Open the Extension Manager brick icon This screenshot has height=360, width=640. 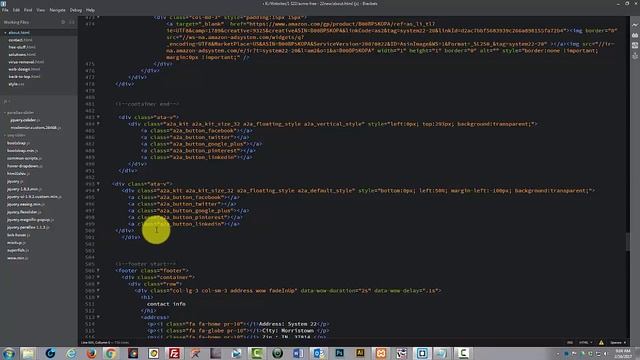(x=635, y=35)
